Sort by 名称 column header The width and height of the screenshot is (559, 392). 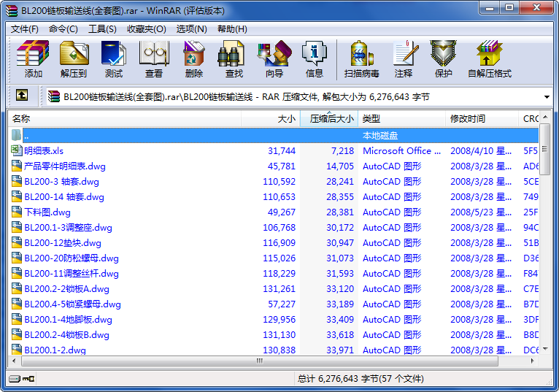click(124, 119)
